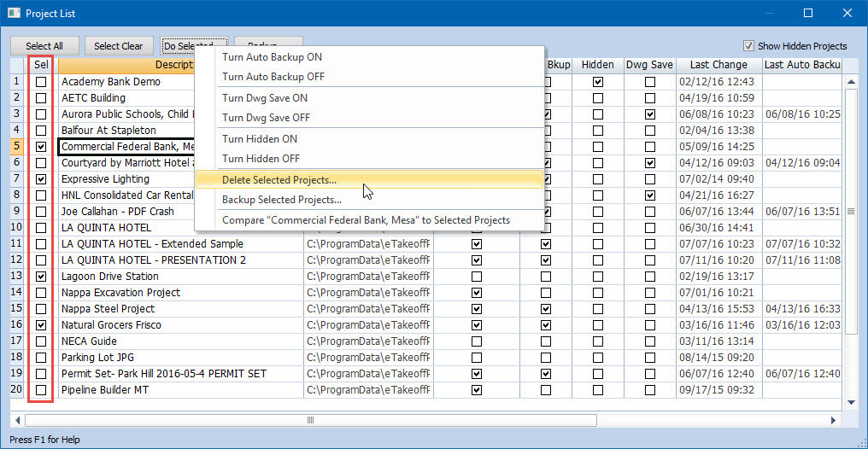
Task: Click horizontal scrollbar left arrow
Action: [17, 421]
